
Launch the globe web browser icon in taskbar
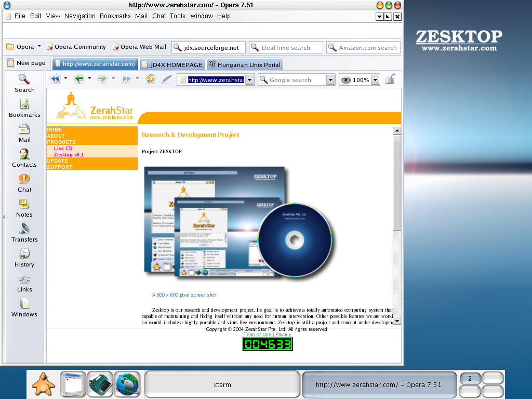pyautogui.click(x=127, y=384)
